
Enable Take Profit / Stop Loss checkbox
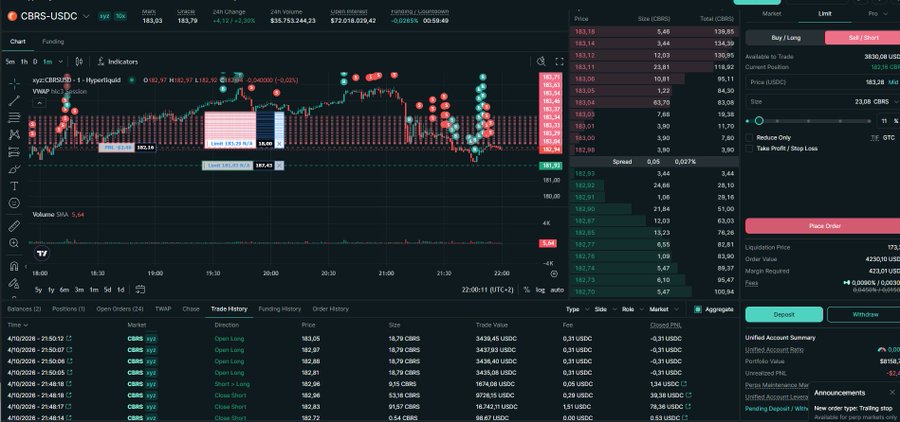749,149
